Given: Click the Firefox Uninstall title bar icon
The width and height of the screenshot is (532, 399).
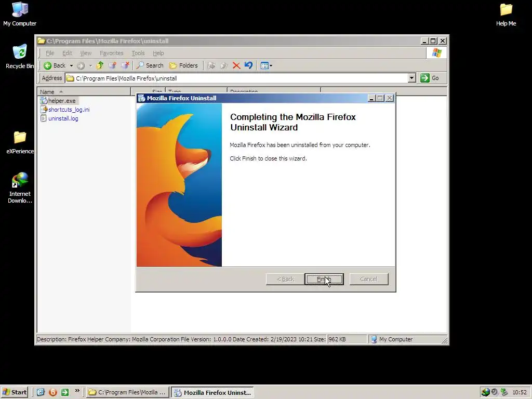Looking at the screenshot, I should tap(141, 98).
